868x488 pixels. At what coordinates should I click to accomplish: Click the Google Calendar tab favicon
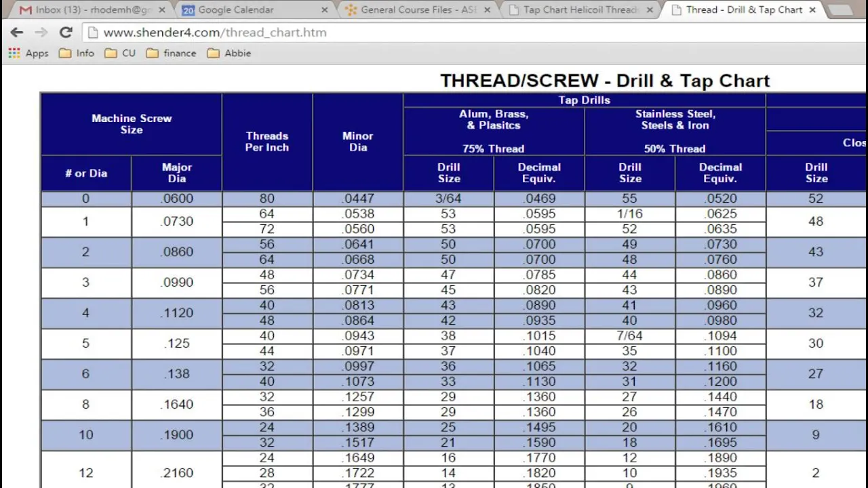coord(189,10)
